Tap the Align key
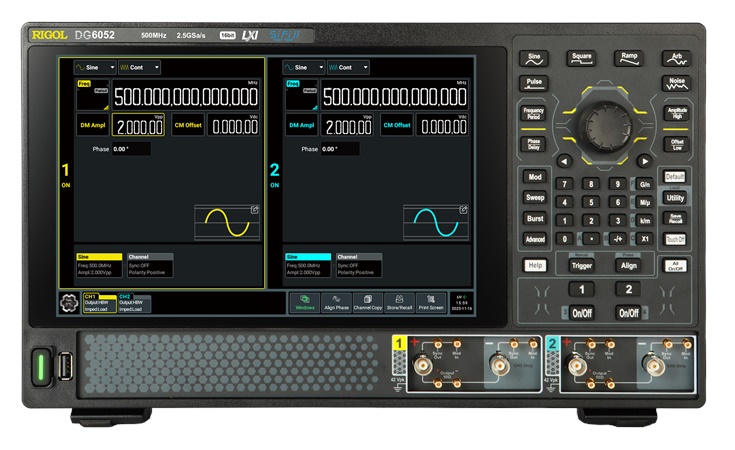735x450 pixels. click(629, 266)
